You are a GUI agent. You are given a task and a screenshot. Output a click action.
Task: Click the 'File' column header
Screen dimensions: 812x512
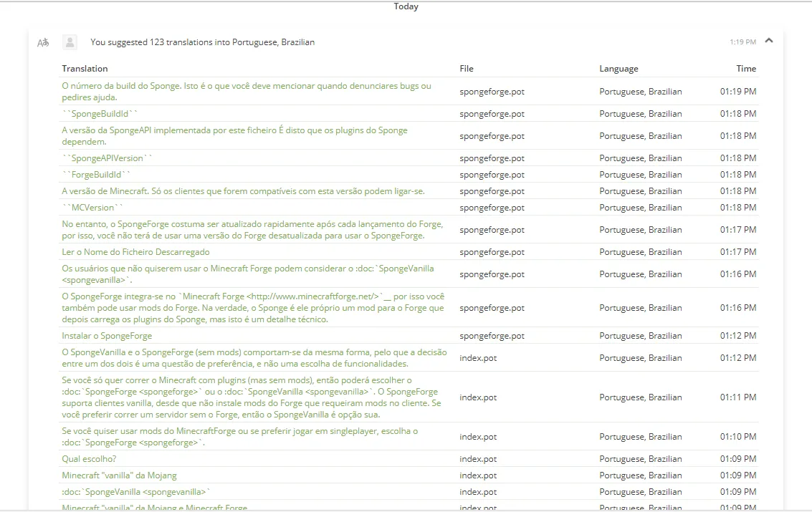point(467,69)
